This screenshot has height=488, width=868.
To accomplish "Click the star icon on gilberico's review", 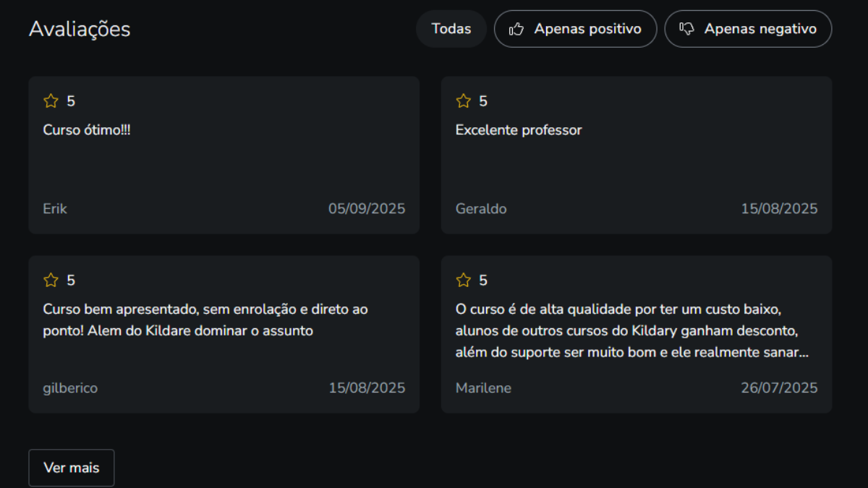I will (x=51, y=281).
